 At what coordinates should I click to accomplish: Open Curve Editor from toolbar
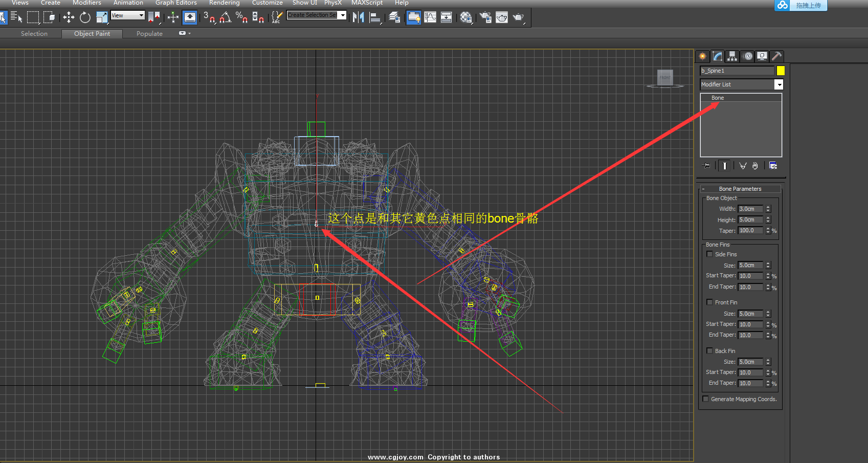tap(430, 17)
